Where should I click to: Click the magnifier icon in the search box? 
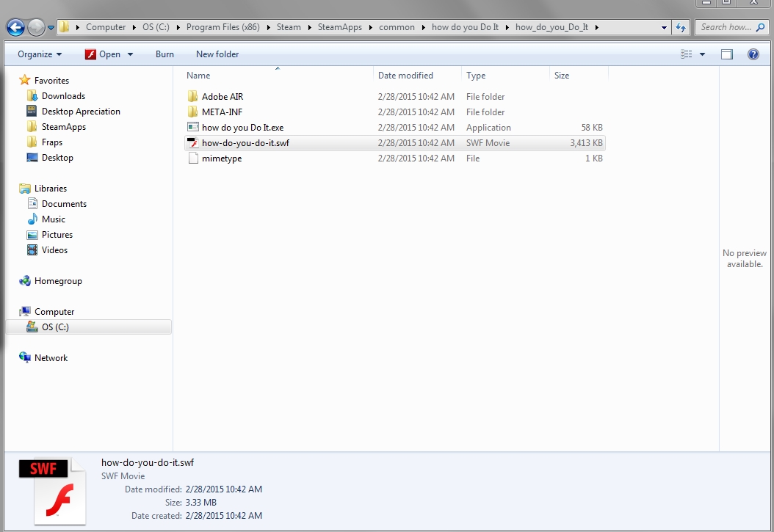tap(761, 28)
